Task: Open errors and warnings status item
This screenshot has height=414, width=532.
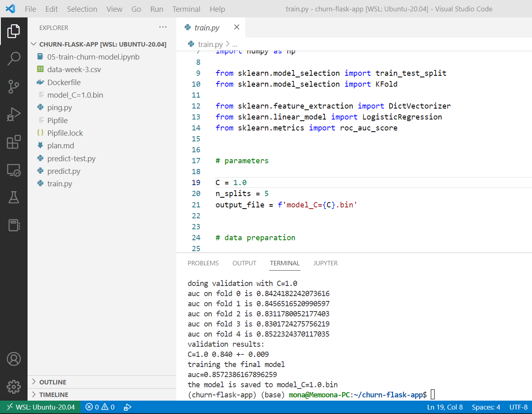Action: (100, 407)
